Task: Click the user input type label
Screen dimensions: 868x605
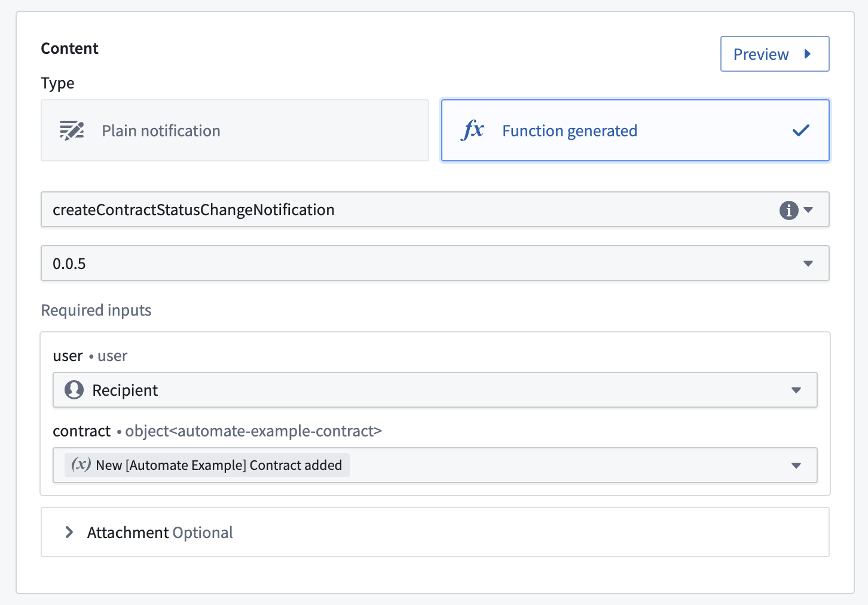Action: 112,356
